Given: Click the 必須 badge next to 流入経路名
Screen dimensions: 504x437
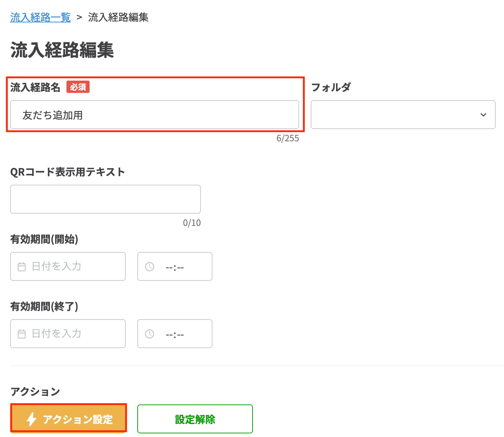Looking at the screenshot, I should tap(78, 87).
